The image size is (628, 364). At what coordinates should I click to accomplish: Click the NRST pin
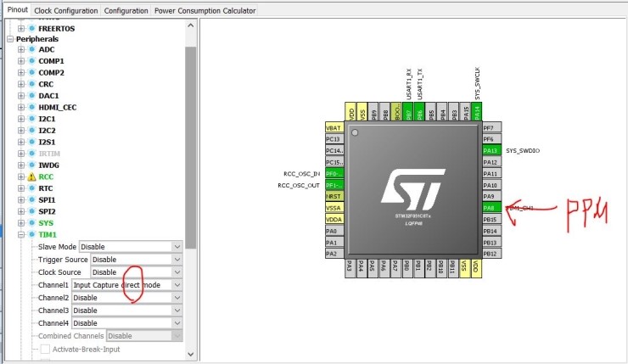point(335,197)
